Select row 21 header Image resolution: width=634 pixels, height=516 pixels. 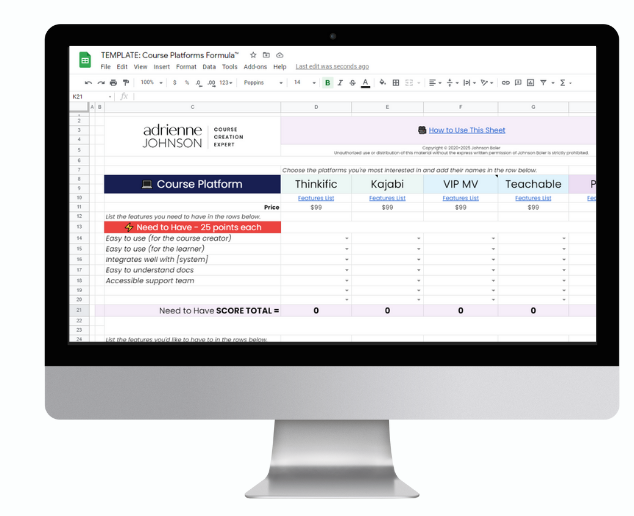pyautogui.click(x=79, y=311)
